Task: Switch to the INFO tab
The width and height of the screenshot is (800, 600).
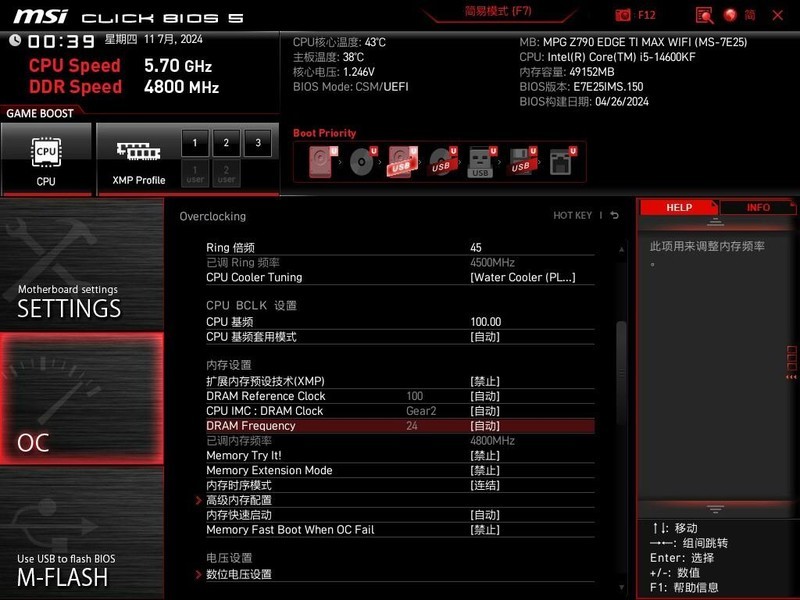Action: pyautogui.click(x=759, y=207)
